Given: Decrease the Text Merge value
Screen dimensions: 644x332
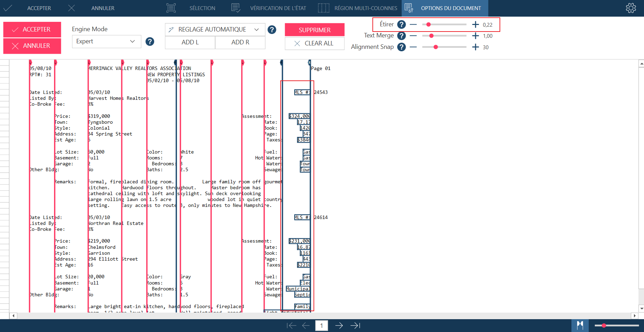Looking at the screenshot, I should pos(413,36).
